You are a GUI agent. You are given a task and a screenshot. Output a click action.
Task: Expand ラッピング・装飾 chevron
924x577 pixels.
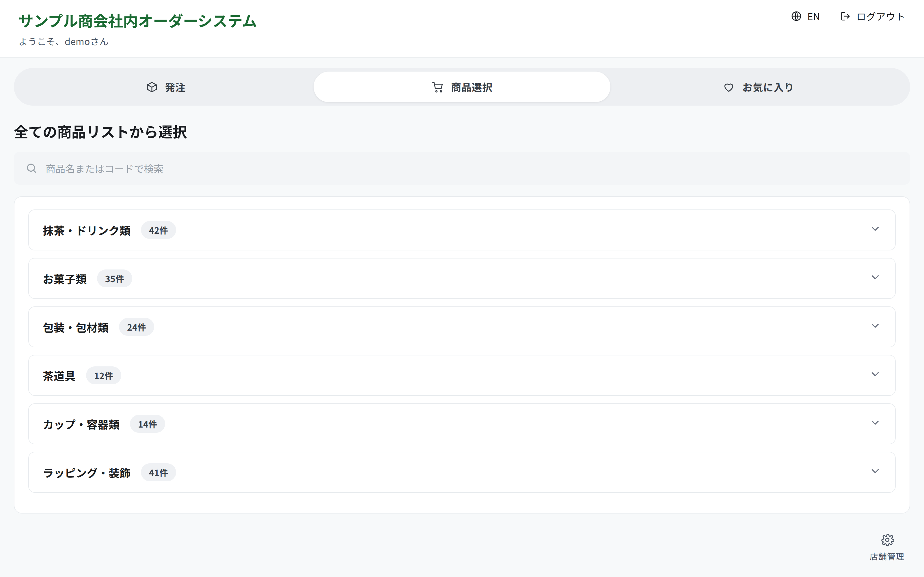[875, 471]
